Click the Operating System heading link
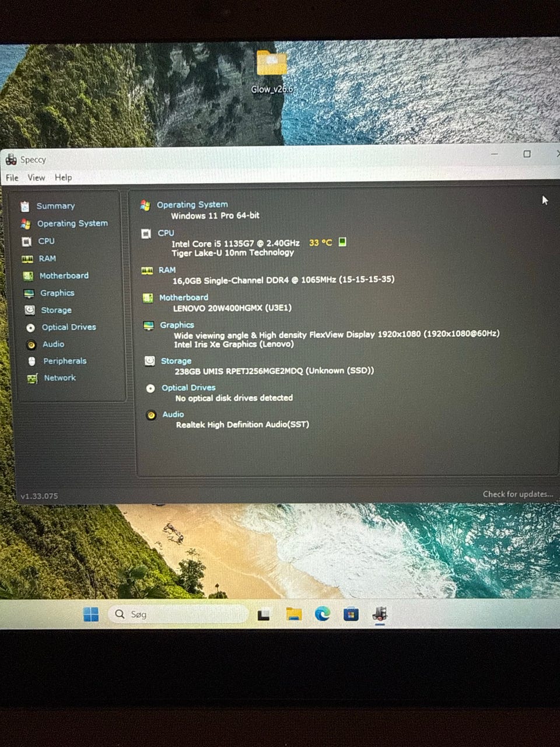This screenshot has width=560, height=747. click(x=192, y=205)
